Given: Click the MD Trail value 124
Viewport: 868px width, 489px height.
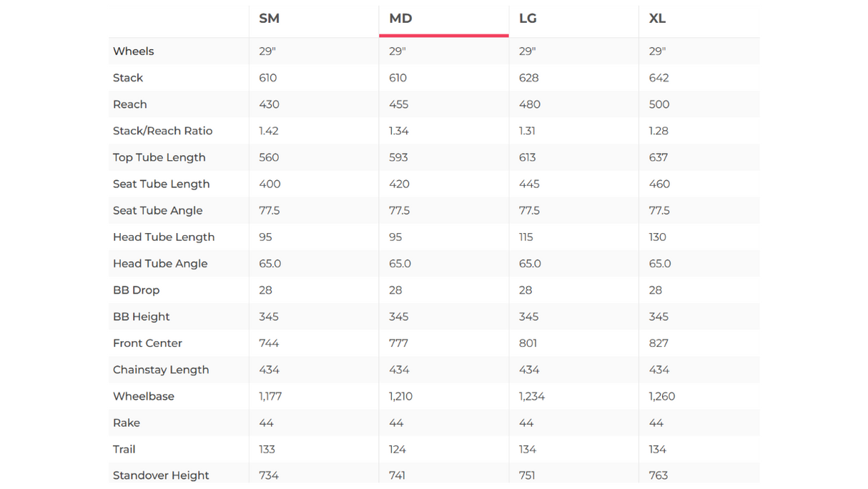Looking at the screenshot, I should [398, 449].
